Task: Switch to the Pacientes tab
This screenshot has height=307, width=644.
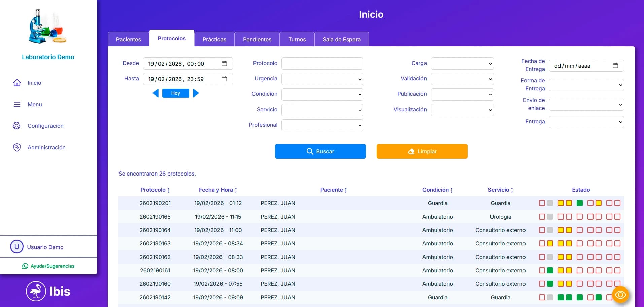Action: (x=128, y=39)
